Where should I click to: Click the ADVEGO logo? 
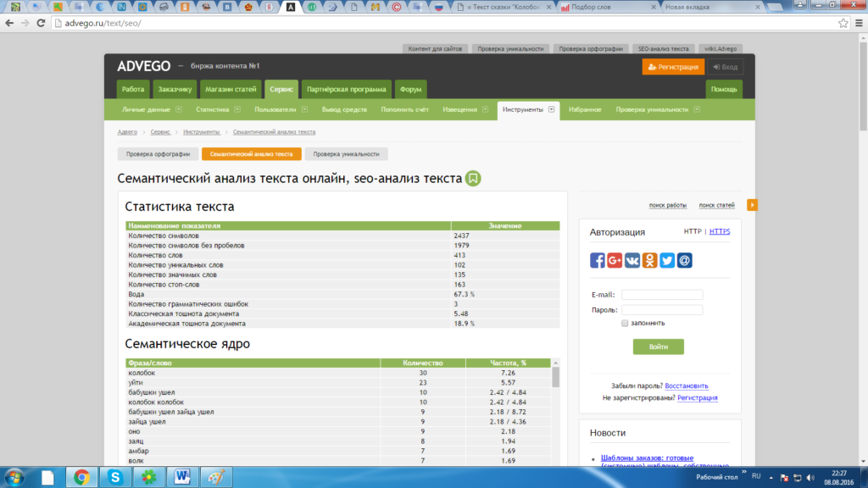[x=144, y=66]
